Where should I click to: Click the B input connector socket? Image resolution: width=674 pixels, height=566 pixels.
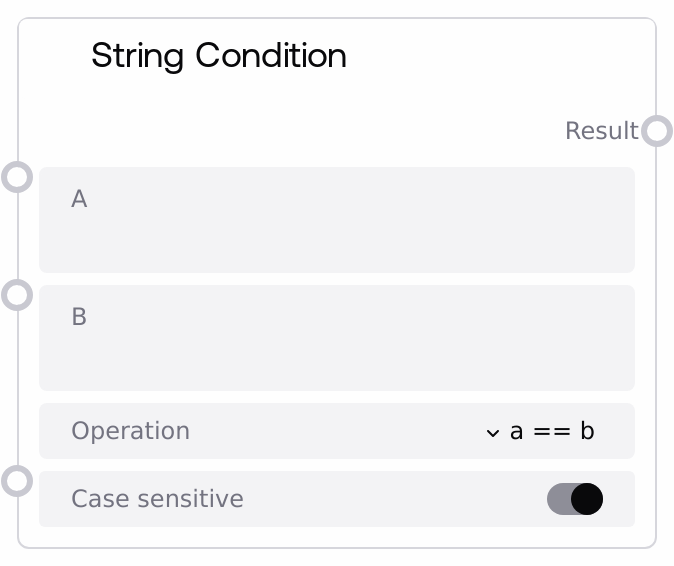(x=17, y=295)
